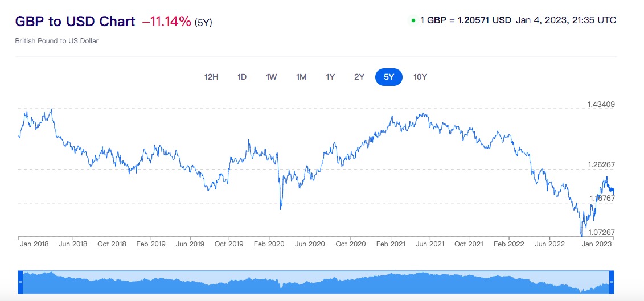Click the Feb 2020 axis date label
This screenshot has height=301, width=644.
(268, 244)
